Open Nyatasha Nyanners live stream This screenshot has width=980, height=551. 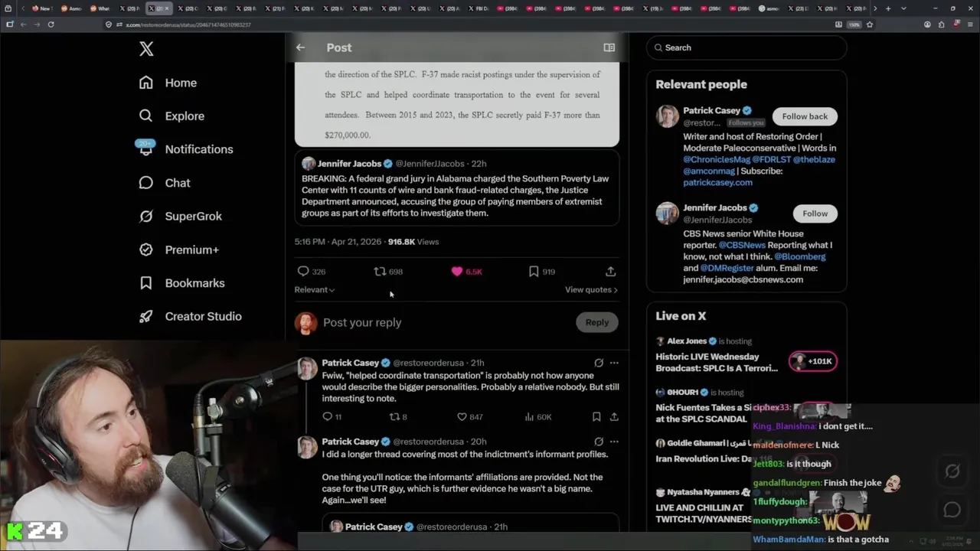(x=703, y=513)
